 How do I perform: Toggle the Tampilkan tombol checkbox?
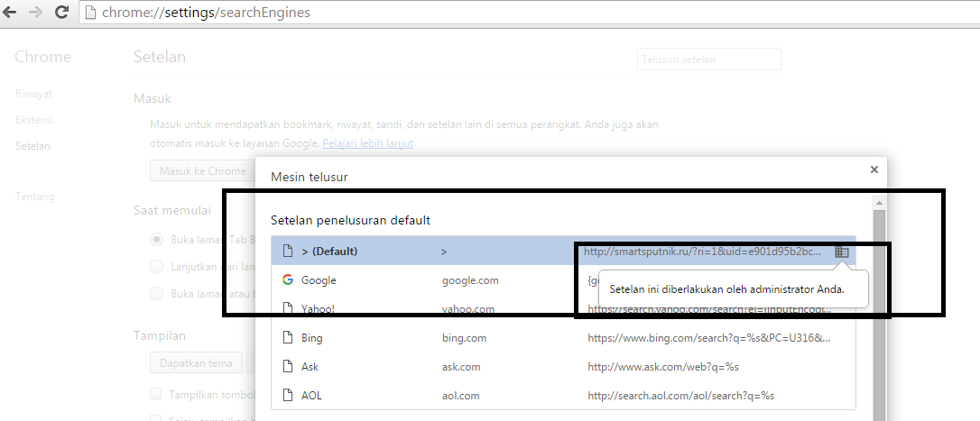155,394
